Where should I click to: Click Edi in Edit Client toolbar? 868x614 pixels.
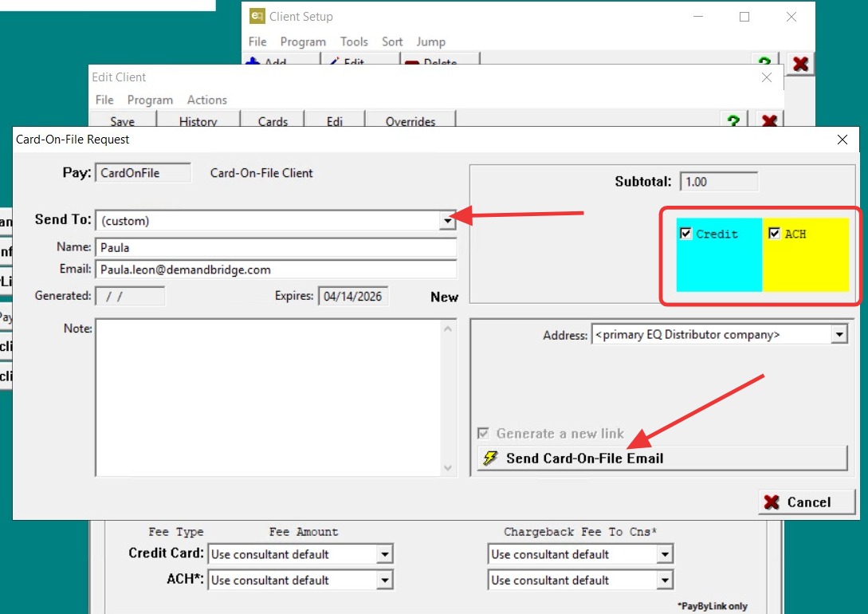334,120
